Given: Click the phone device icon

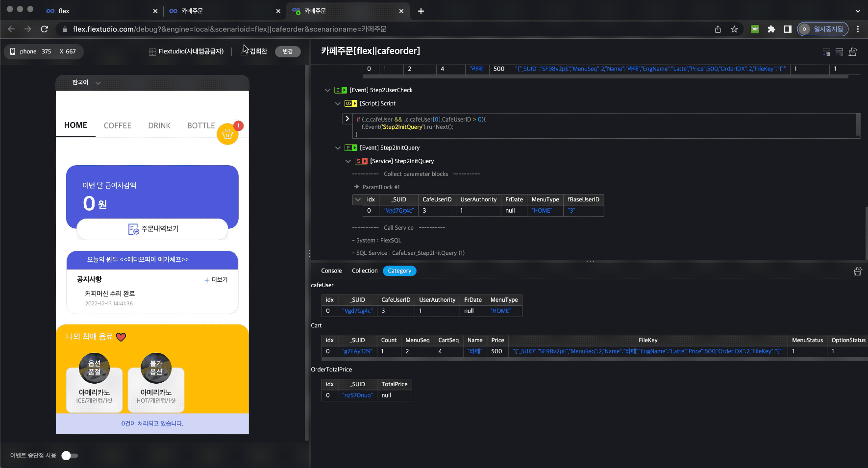Looking at the screenshot, I should [x=13, y=51].
